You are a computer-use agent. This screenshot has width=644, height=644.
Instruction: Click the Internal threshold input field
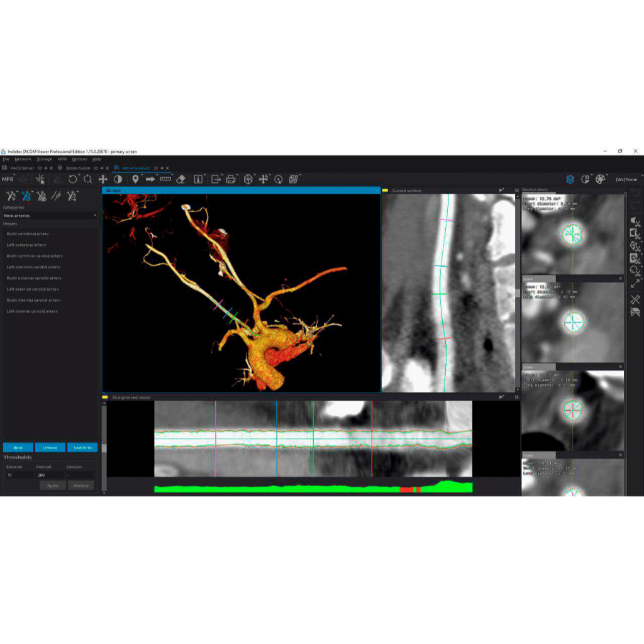tap(50, 475)
